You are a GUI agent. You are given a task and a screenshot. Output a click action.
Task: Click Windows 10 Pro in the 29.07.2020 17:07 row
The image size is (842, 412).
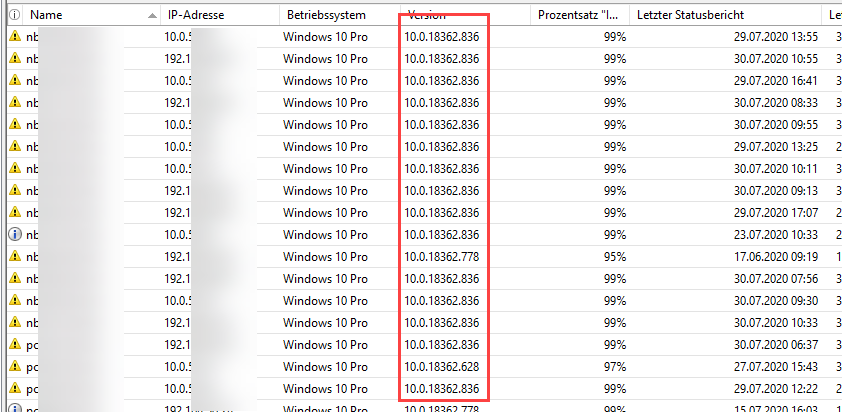pyautogui.click(x=325, y=213)
